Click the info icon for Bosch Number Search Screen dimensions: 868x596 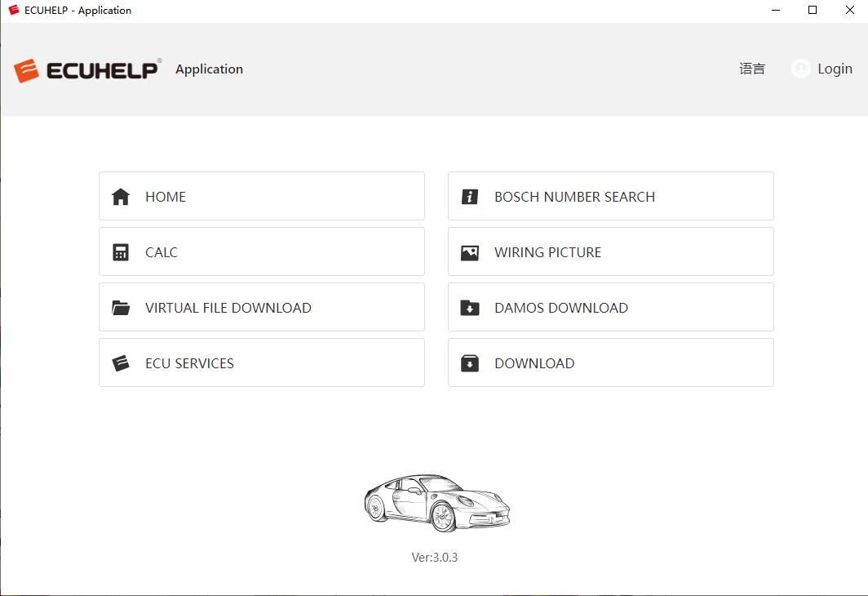pyautogui.click(x=469, y=197)
